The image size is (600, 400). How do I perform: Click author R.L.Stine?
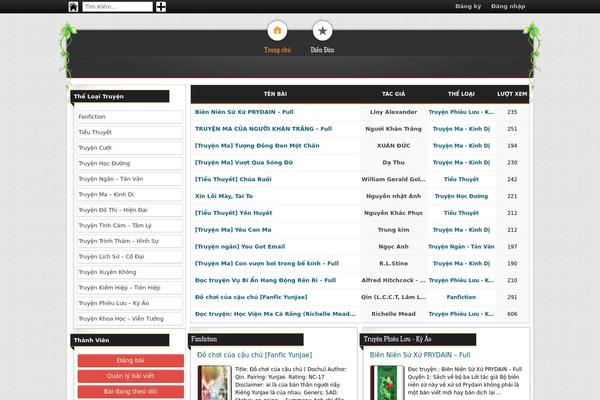click(393, 264)
